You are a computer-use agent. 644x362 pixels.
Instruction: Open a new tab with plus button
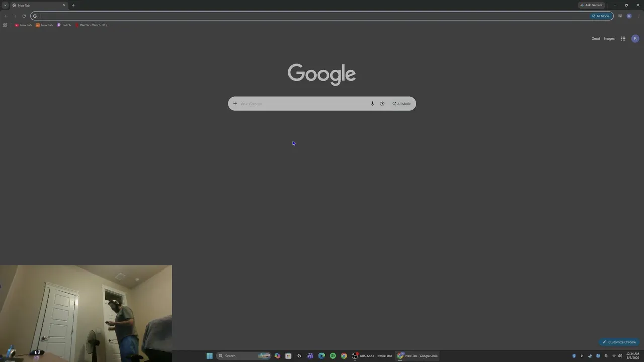73,5
